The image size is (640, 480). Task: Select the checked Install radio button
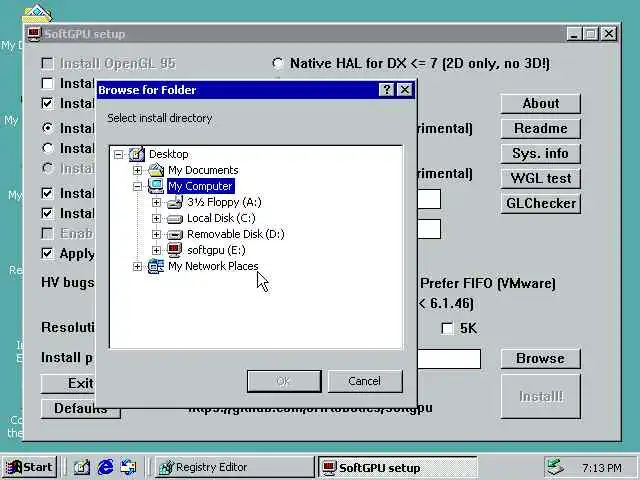tap(48, 128)
